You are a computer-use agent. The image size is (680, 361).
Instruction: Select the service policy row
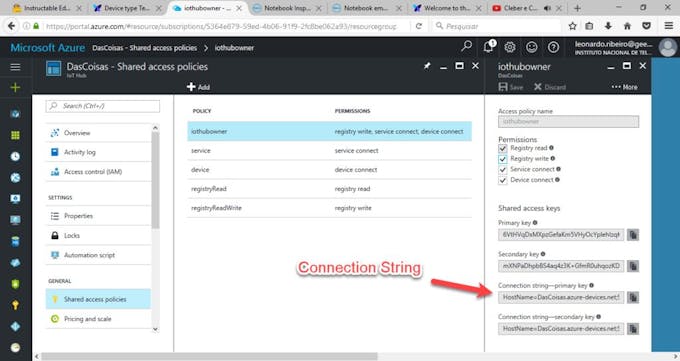coord(330,151)
